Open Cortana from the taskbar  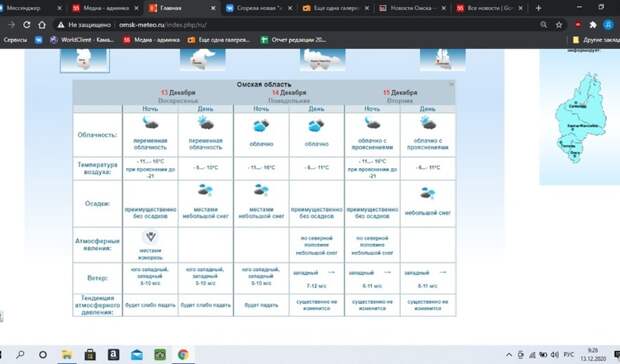[x=43, y=355]
